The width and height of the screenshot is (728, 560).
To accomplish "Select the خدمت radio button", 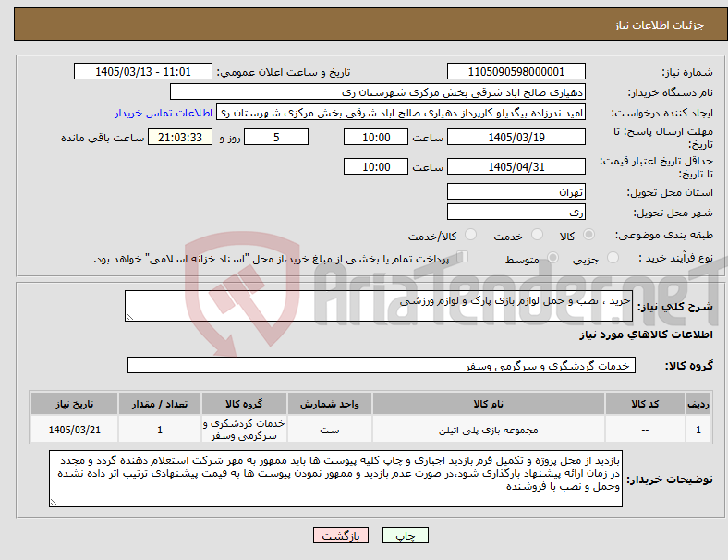I will 537,235.
